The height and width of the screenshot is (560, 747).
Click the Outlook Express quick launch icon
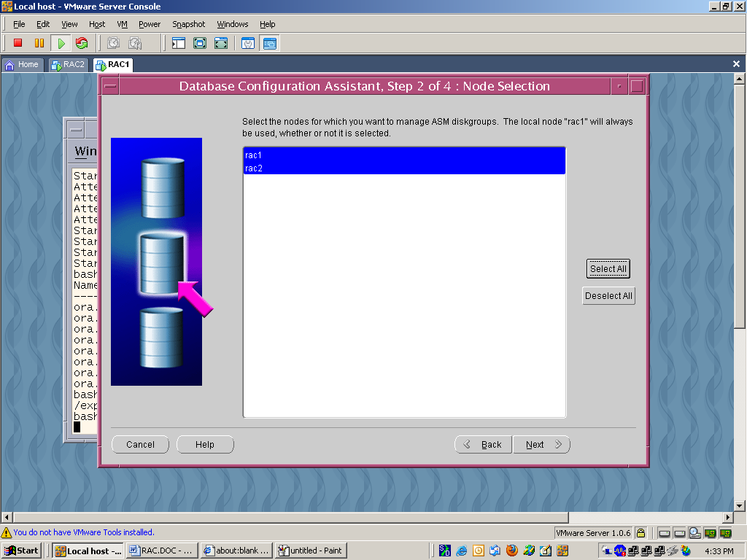495,551
